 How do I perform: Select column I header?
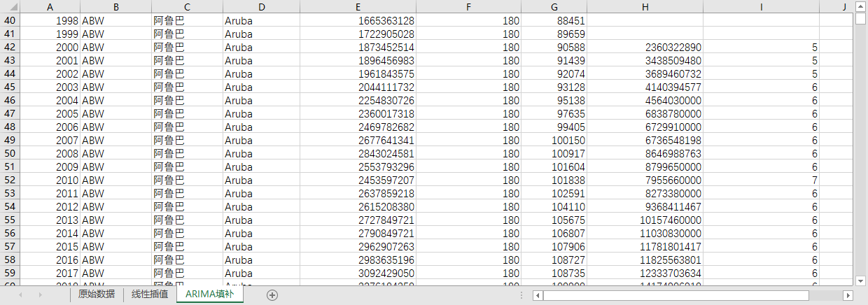[x=761, y=7]
